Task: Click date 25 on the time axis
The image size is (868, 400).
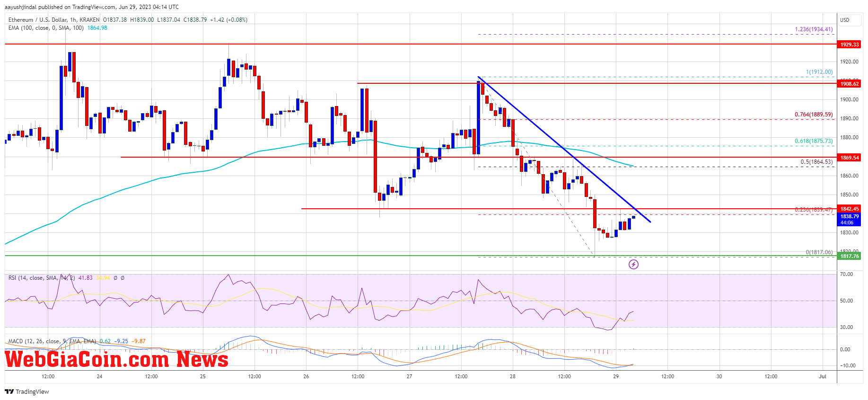Action: tap(202, 376)
